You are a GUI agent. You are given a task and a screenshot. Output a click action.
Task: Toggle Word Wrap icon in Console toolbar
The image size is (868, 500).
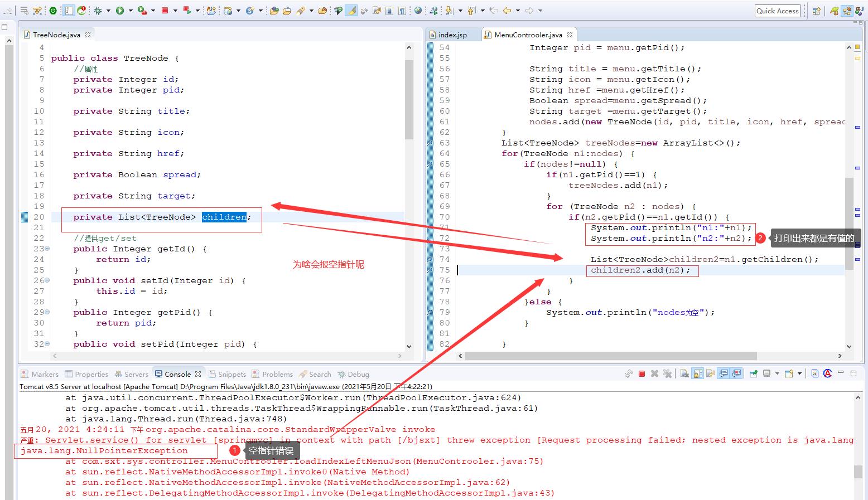[710, 373]
